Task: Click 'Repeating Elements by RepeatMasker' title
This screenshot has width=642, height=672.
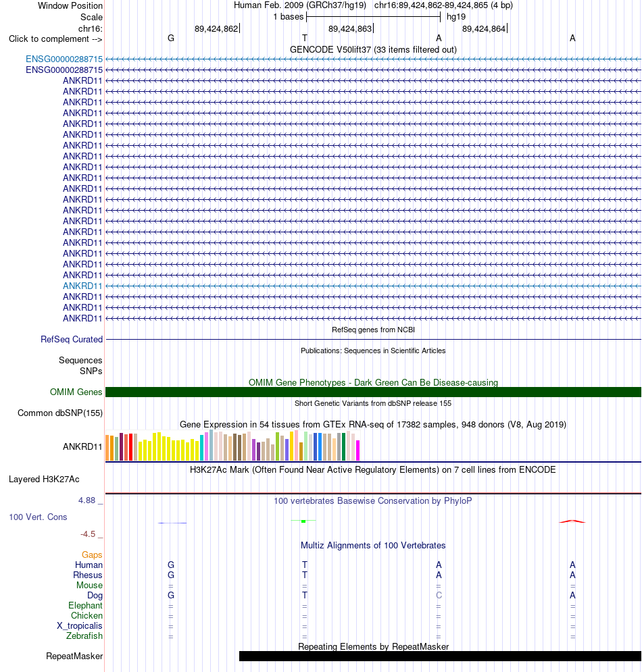Action: pos(373,647)
